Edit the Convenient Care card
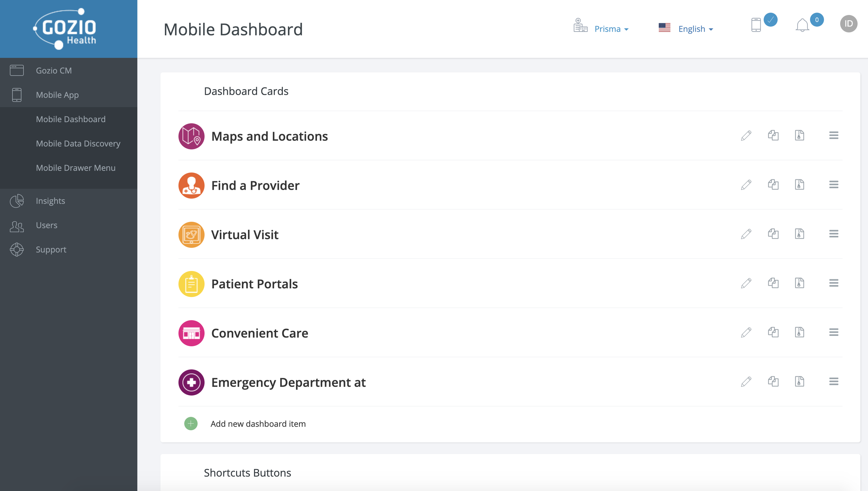Image resolution: width=868 pixels, height=491 pixels. pos(746,332)
